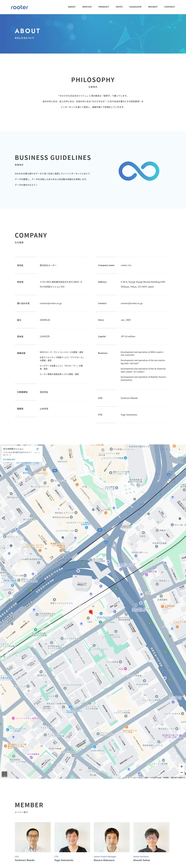
Task: Open the MAGAZINE section
Action: coord(135,7)
